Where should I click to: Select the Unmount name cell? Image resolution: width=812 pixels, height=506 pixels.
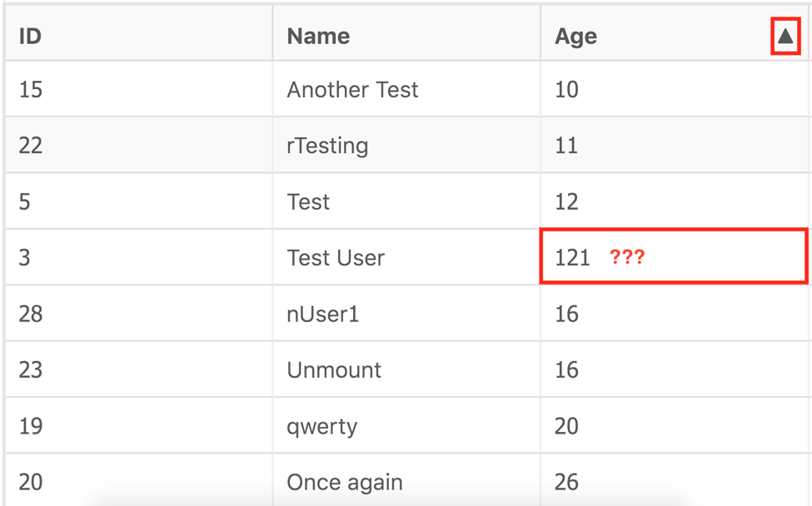(x=406, y=370)
